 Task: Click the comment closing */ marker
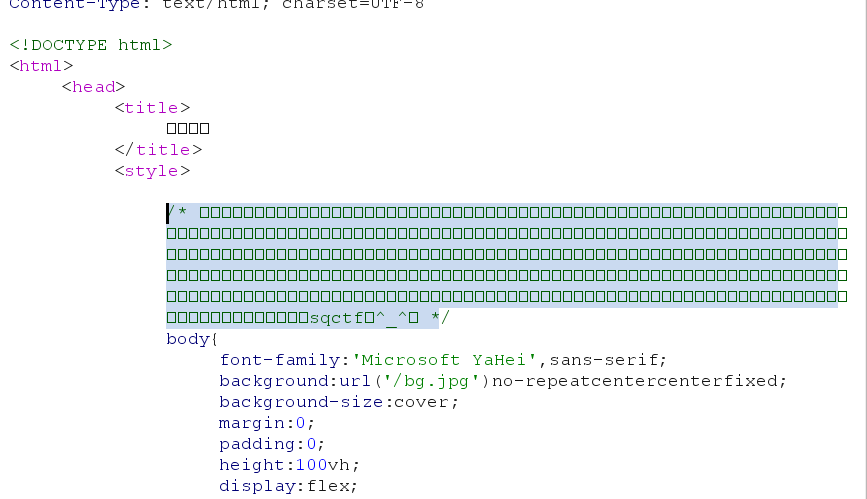pos(445,318)
